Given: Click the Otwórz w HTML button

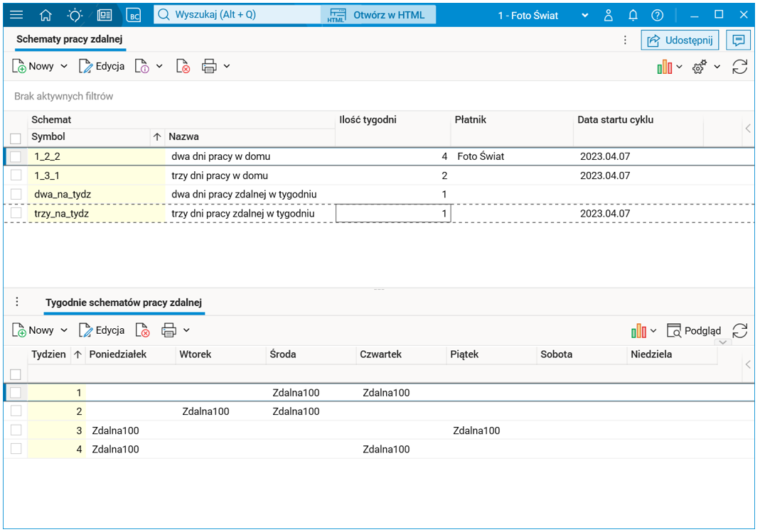Looking at the screenshot, I should click(378, 15).
